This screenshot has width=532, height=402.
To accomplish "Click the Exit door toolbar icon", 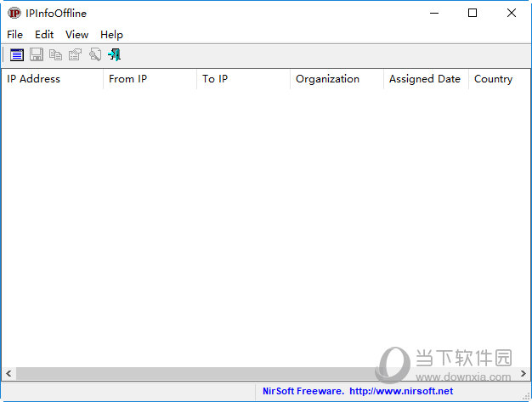I will [x=115, y=54].
